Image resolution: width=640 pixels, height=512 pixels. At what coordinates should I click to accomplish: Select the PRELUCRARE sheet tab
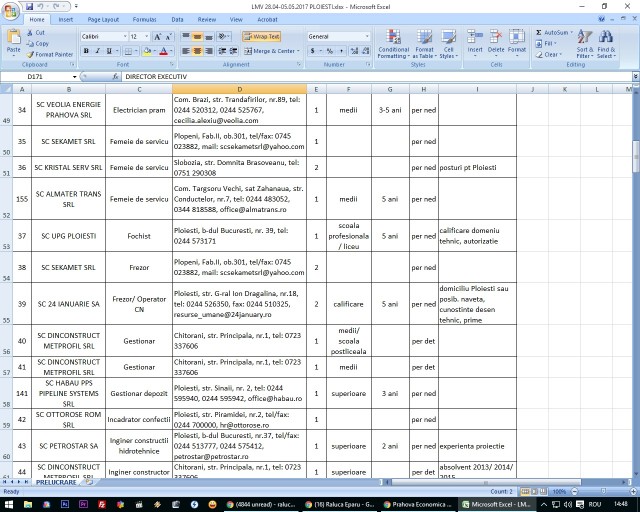56,482
